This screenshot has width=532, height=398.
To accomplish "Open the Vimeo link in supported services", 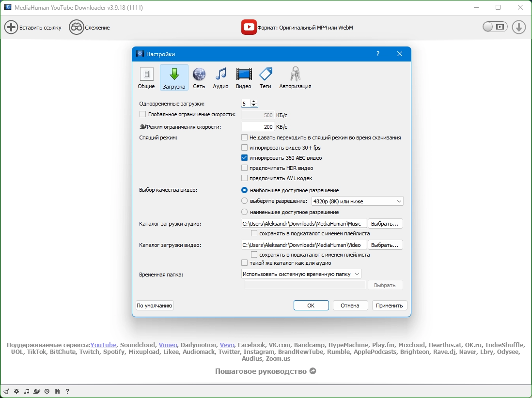I will click(x=168, y=345).
